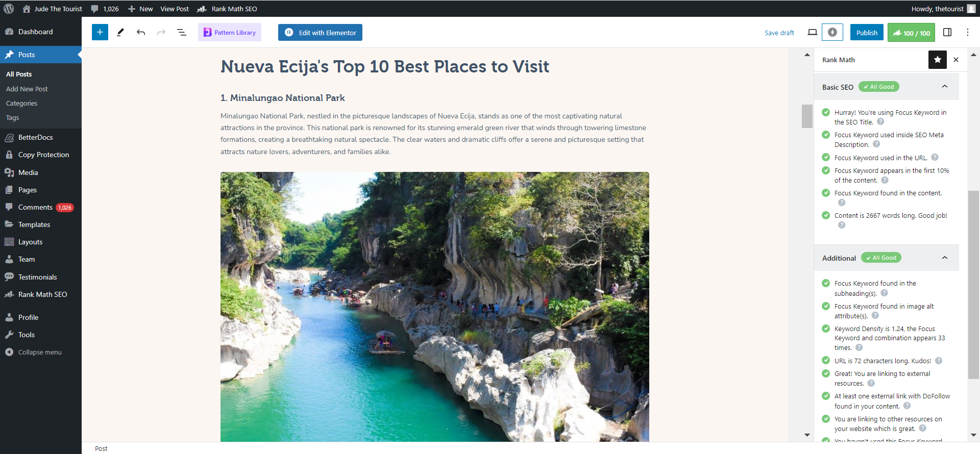Screen dimensions: 980x454
Task: Open the block inserter plus button
Action: click(x=100, y=32)
